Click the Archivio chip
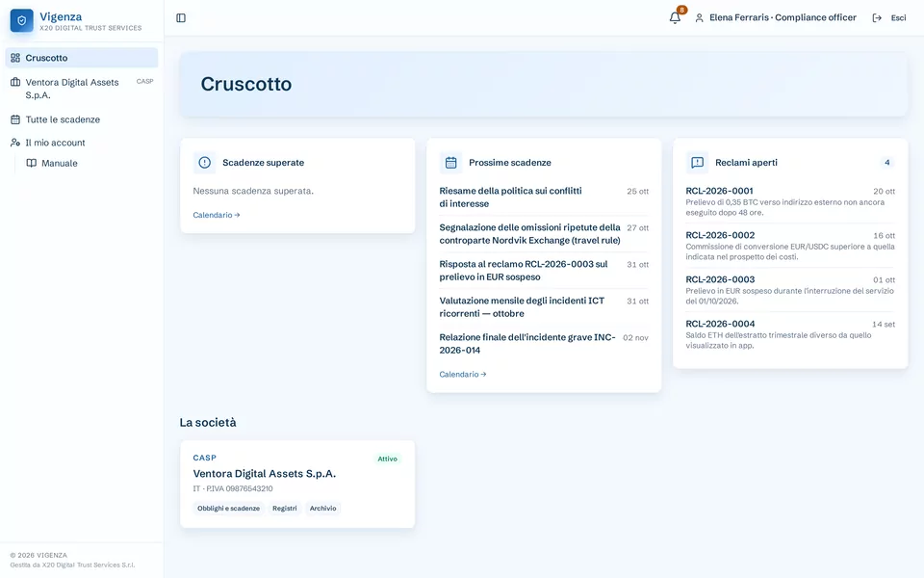 click(323, 509)
